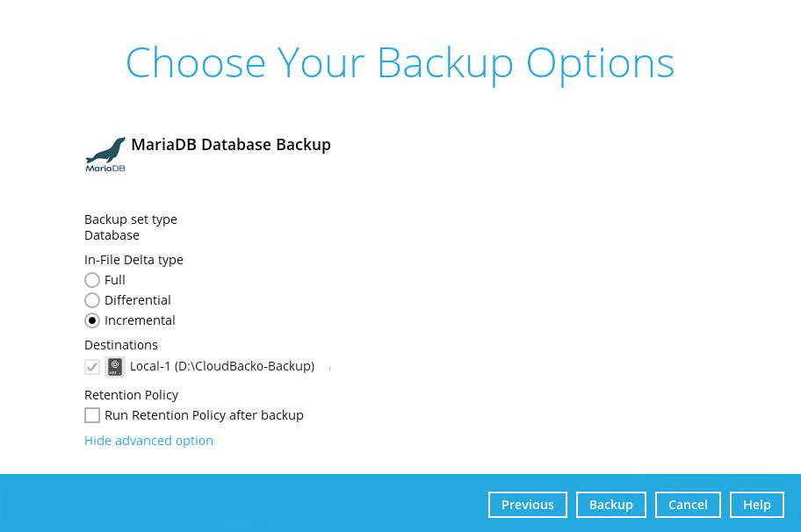Click the Local-1 drive icon

tap(116, 367)
